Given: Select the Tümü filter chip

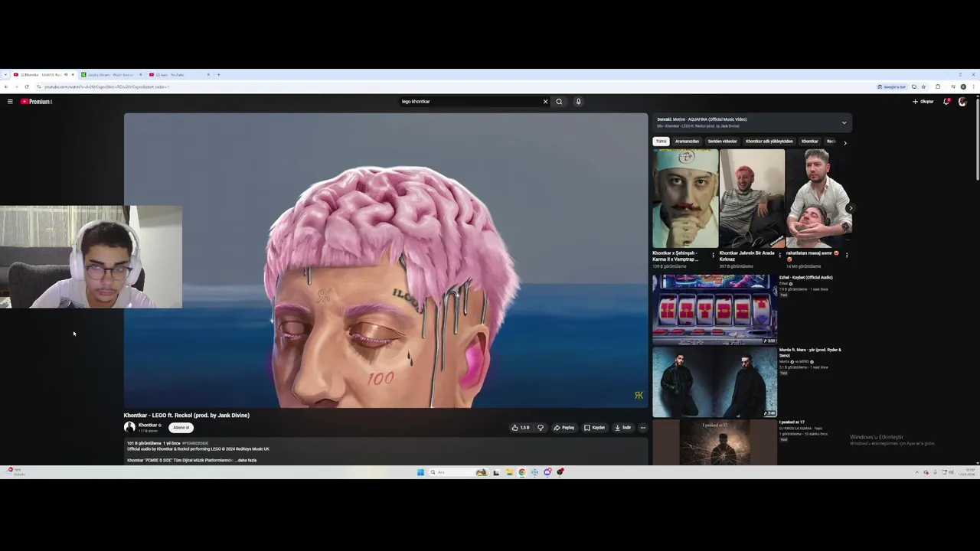Looking at the screenshot, I should point(661,142).
